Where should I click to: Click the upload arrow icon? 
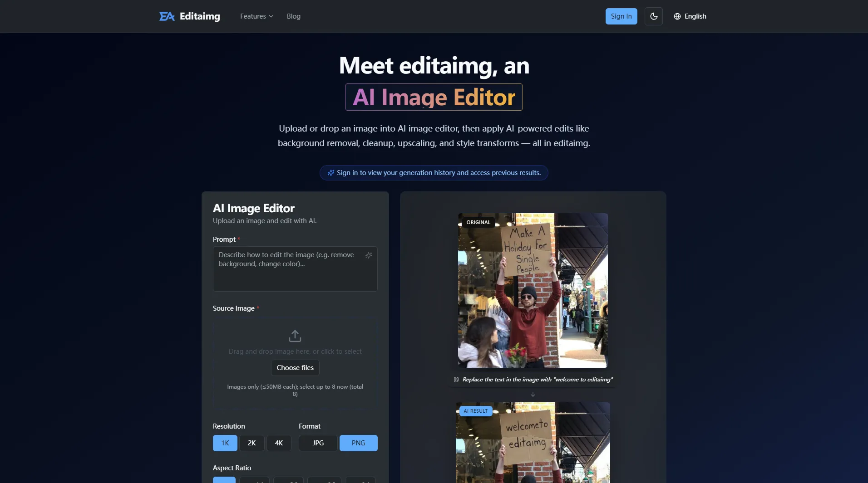click(x=295, y=336)
